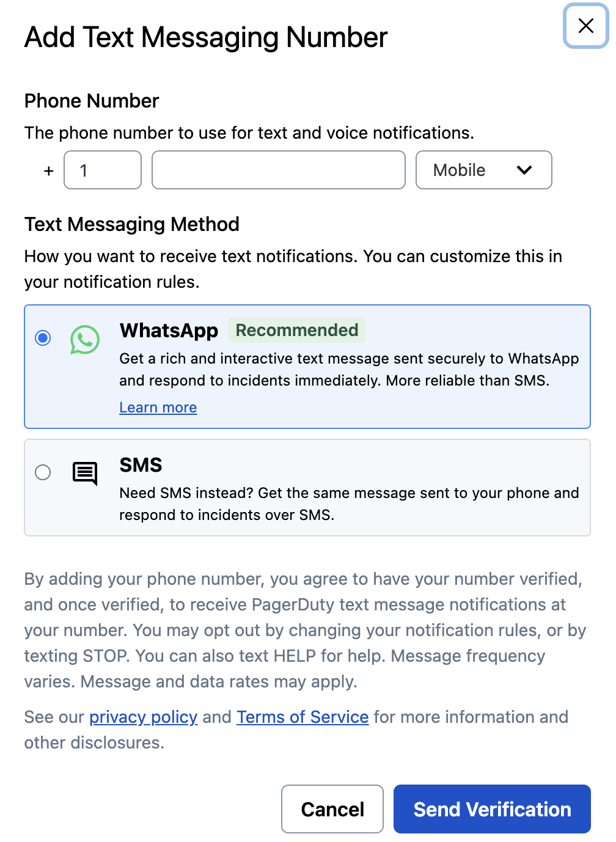Viewport: 616px width, 842px height.
Task: Open the Mobile phone type dropdown
Action: click(x=483, y=170)
